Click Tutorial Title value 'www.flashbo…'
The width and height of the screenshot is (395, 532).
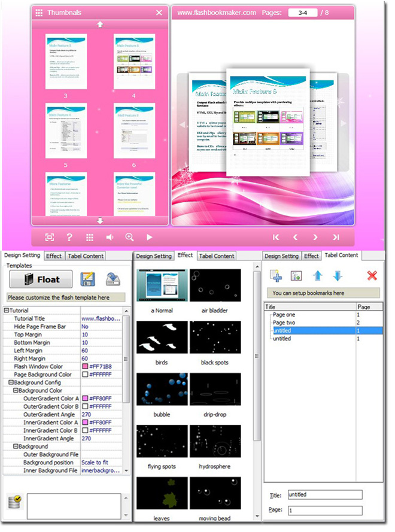[x=101, y=318]
